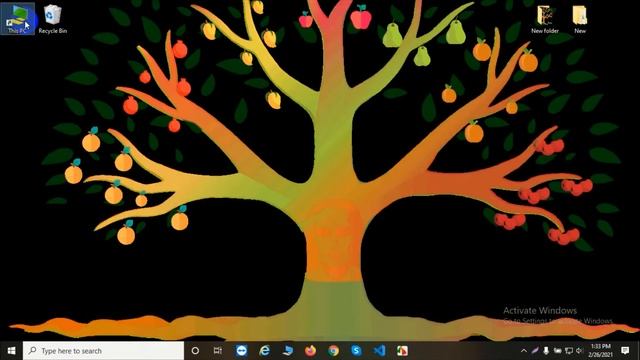The height and width of the screenshot is (360, 640).
Task: Click the feather pen tray icon
Action: [x=535, y=351]
